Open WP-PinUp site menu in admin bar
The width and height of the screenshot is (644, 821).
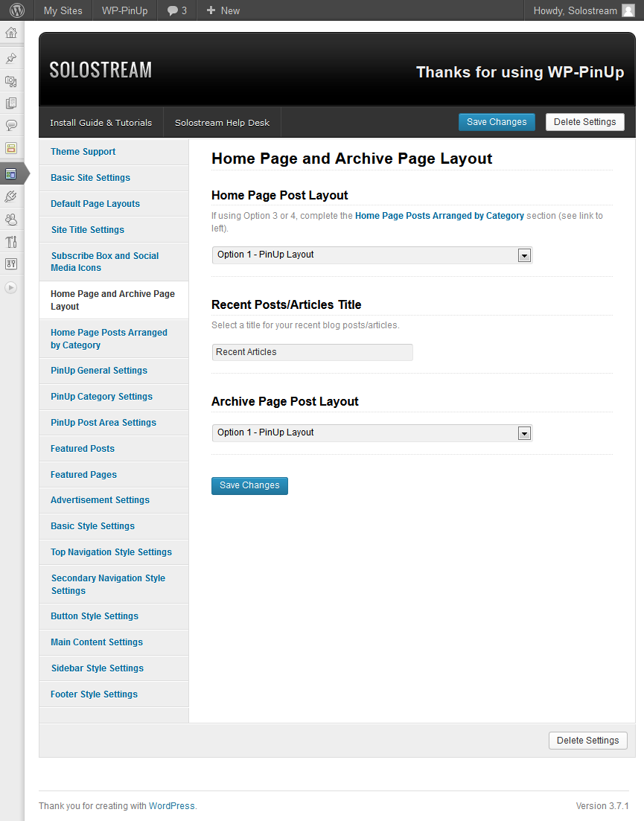tap(124, 10)
